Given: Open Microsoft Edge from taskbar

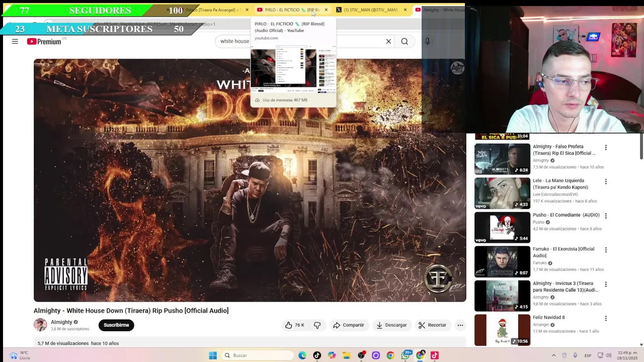Looking at the screenshot, I should pos(302,355).
